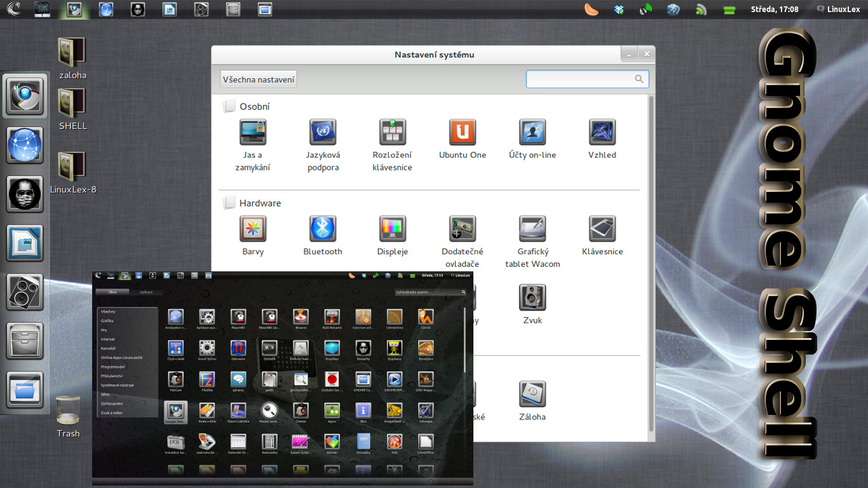Click the Hardware section heading

pyautogui.click(x=260, y=203)
